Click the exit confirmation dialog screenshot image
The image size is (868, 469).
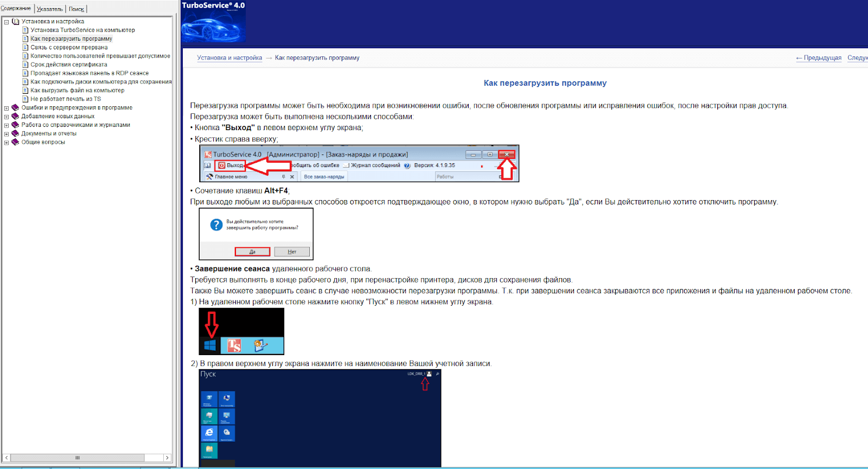point(256,234)
